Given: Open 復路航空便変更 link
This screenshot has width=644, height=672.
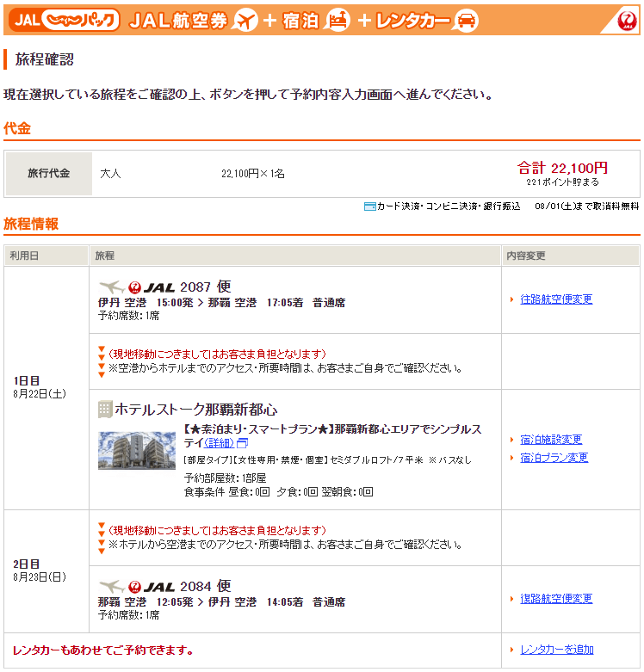Looking at the screenshot, I should pyautogui.click(x=556, y=598).
